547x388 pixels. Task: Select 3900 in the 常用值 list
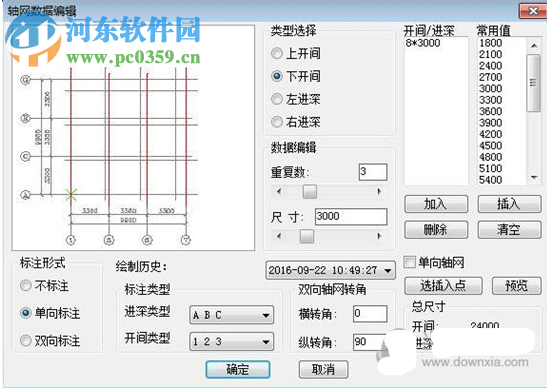pos(490,123)
